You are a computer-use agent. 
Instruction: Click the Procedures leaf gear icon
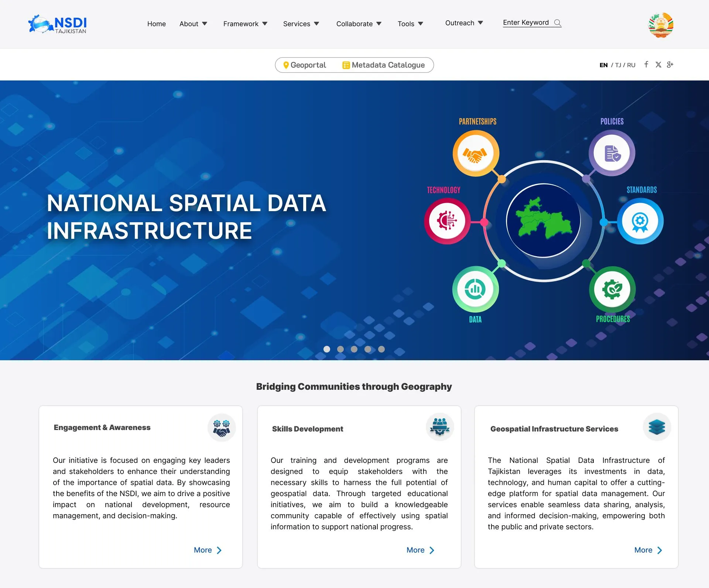tap(612, 289)
